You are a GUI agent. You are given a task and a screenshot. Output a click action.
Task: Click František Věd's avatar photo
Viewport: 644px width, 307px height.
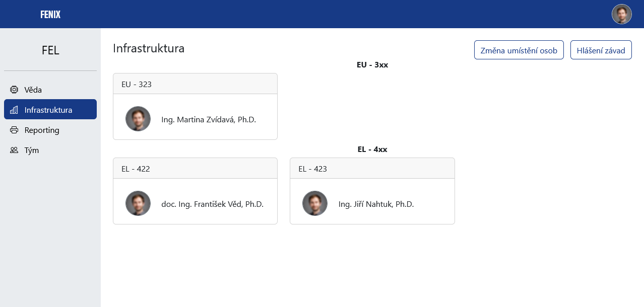(138, 203)
